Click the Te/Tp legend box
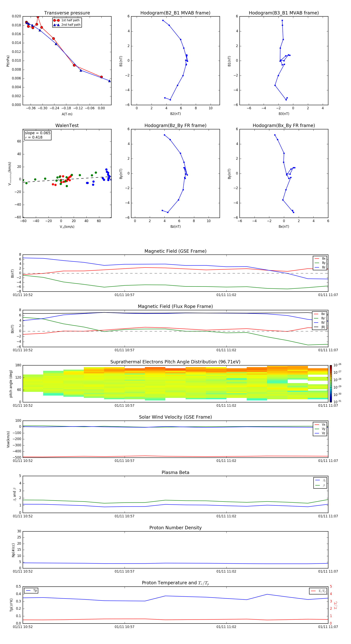The height and width of the screenshot is (644, 351). (x=318, y=591)
